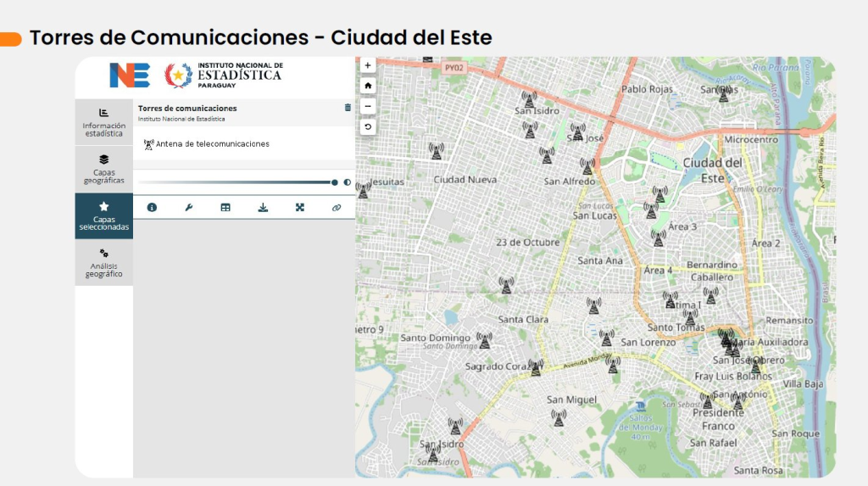Click the half-circle contrast icon beside the slider
Viewport: 868px width, 486px height.
[348, 182]
